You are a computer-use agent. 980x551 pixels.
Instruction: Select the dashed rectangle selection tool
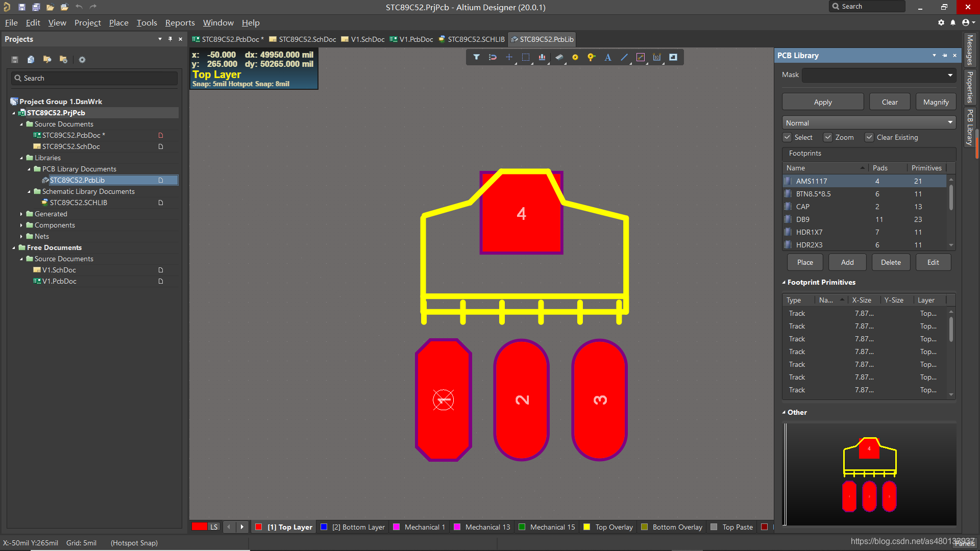(526, 57)
